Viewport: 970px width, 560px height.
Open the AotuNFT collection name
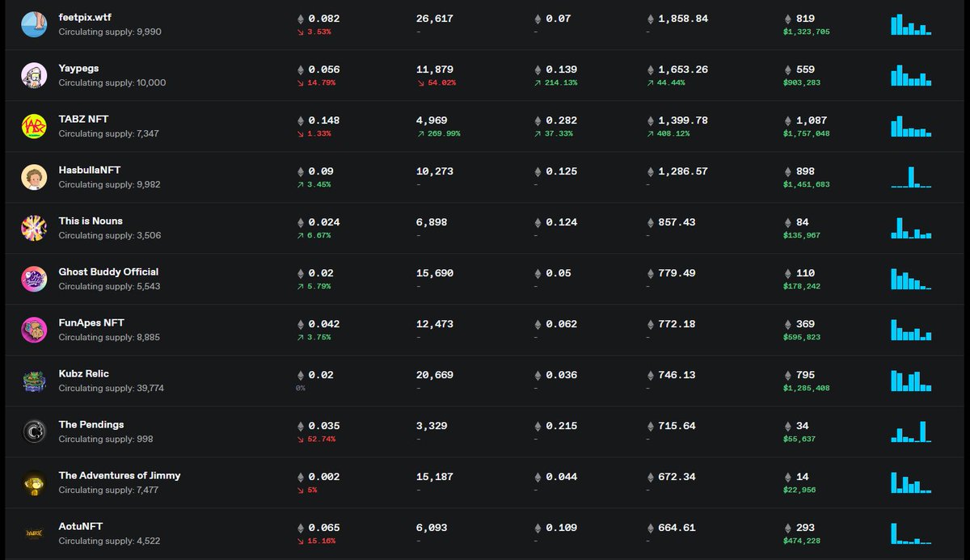coord(81,527)
